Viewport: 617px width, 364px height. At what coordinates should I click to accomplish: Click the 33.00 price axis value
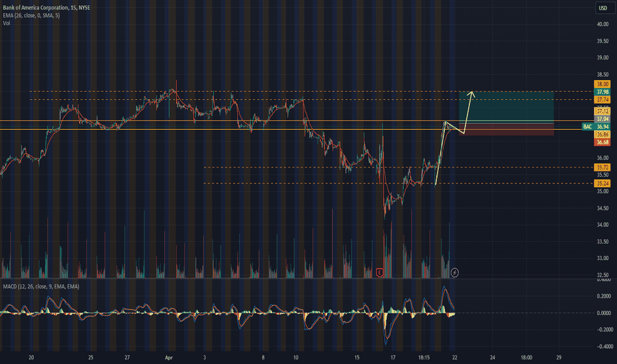tap(602, 258)
